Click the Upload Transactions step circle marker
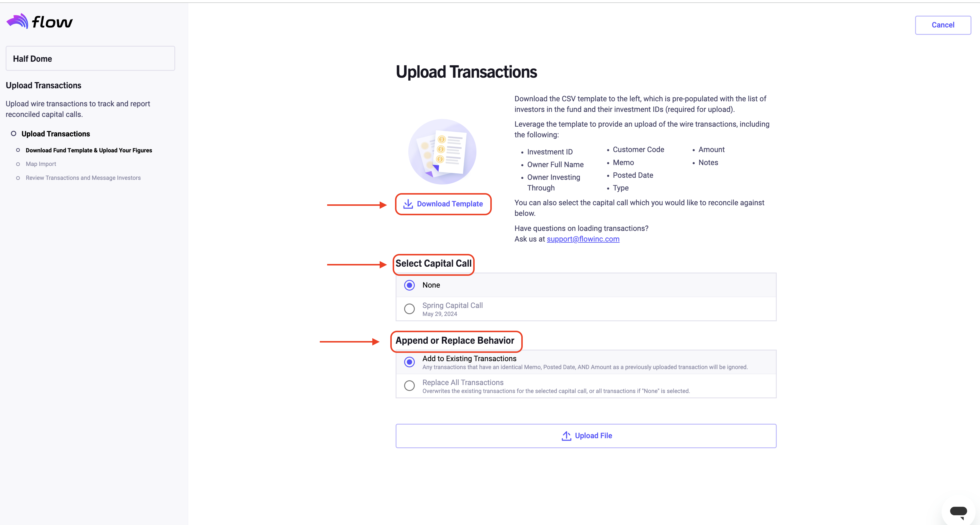Image resolution: width=980 pixels, height=525 pixels. click(x=14, y=134)
